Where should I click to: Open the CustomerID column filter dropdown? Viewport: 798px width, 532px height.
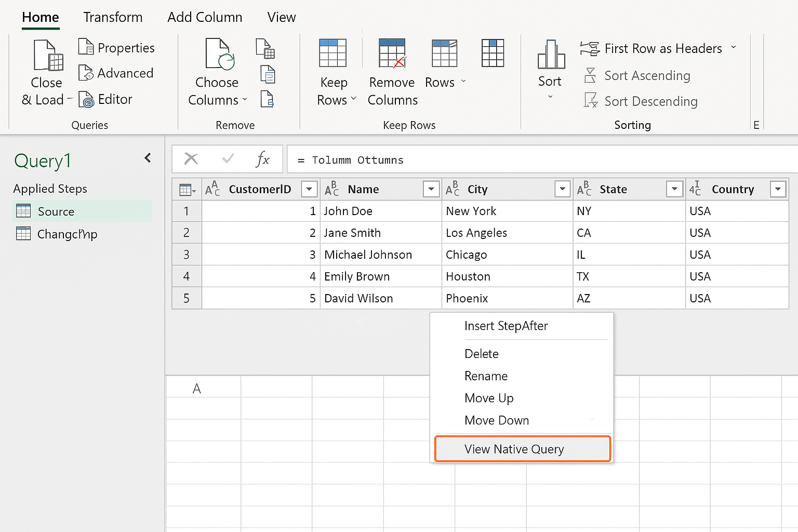309,189
